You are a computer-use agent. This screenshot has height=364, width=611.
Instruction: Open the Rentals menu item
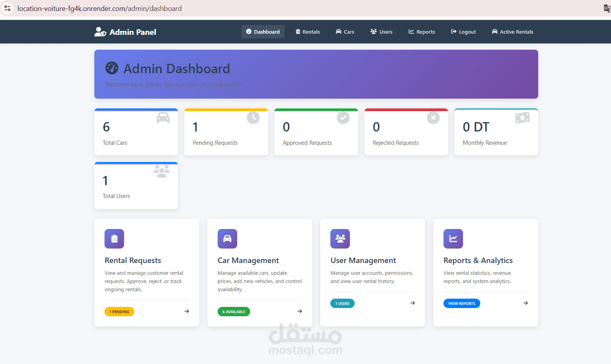(x=308, y=32)
